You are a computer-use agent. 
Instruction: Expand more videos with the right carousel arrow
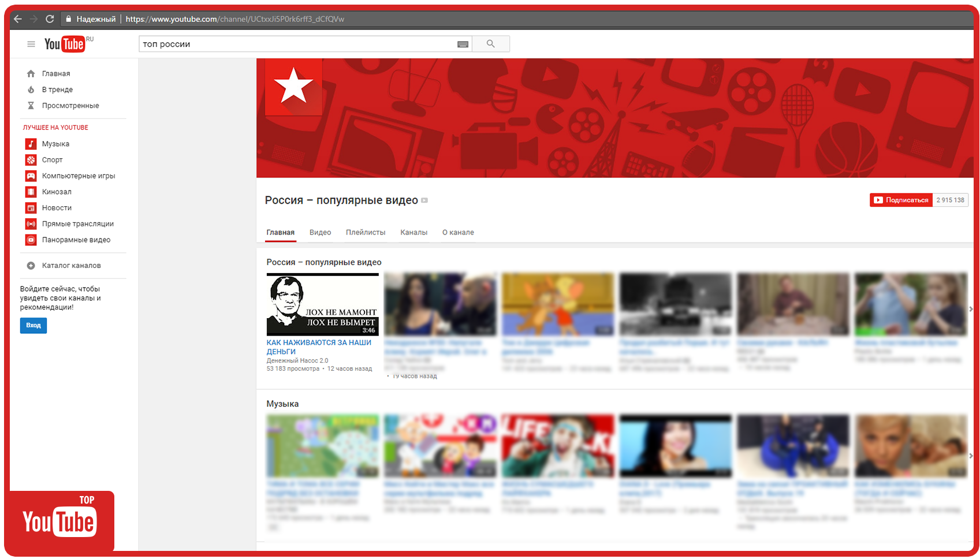972,309
